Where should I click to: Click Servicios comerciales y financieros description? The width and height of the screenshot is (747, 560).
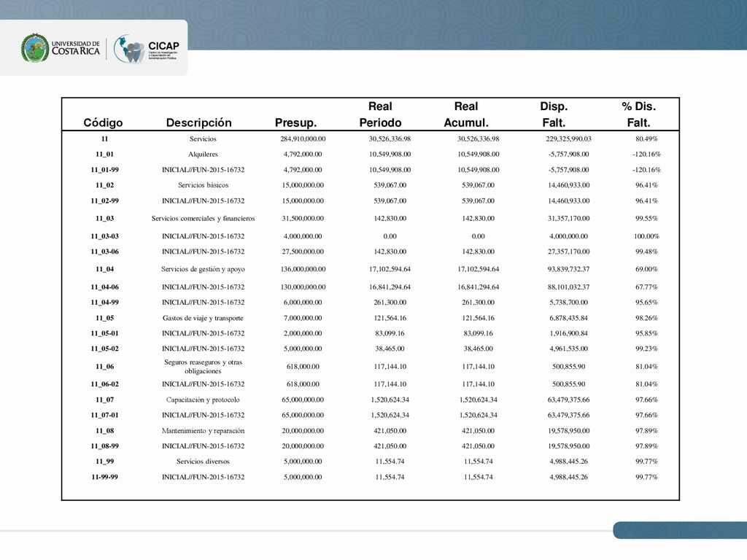(203, 219)
